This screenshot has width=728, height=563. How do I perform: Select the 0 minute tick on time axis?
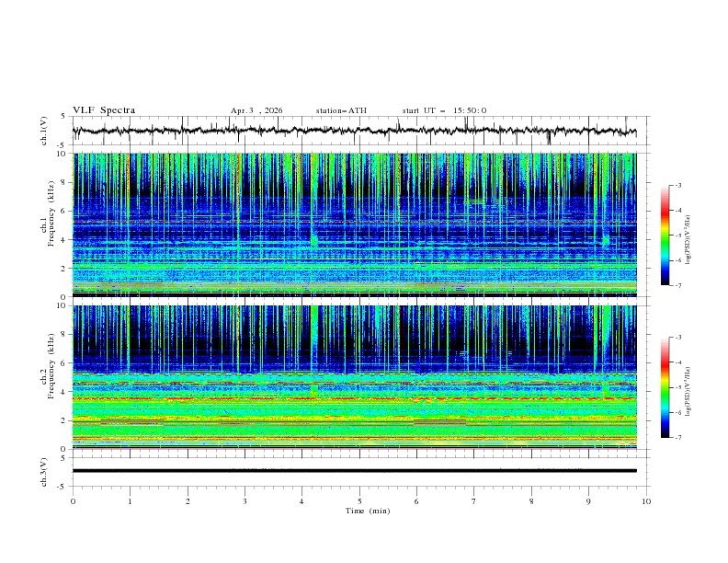click(x=73, y=500)
